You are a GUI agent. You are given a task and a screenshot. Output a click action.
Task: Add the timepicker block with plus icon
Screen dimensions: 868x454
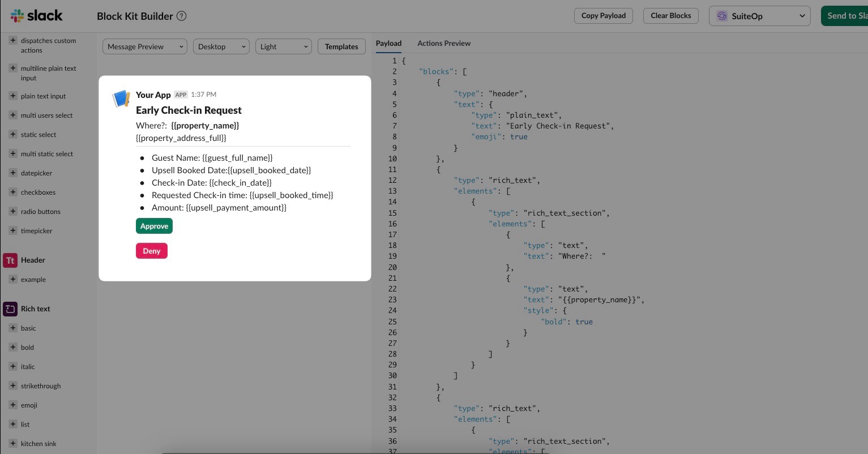13,231
